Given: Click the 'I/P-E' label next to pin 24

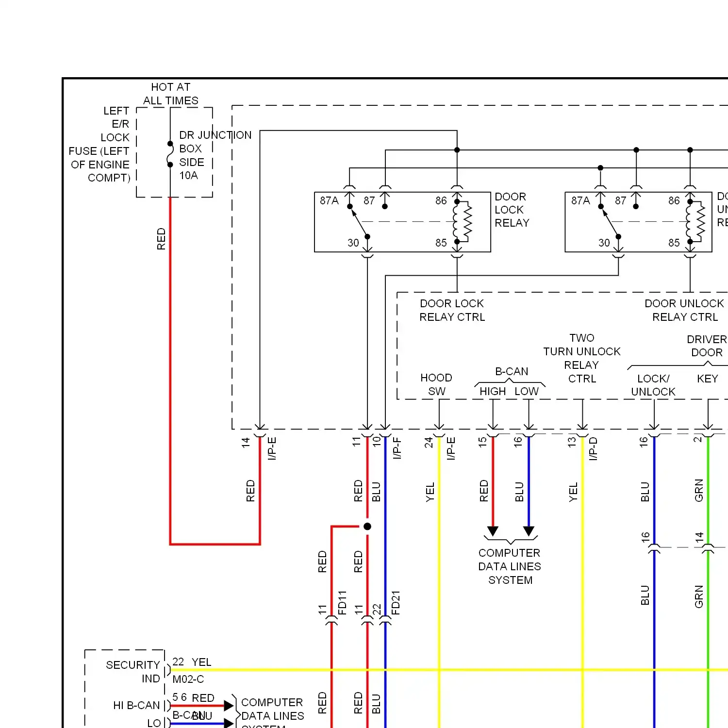Looking at the screenshot, I should point(451,448).
